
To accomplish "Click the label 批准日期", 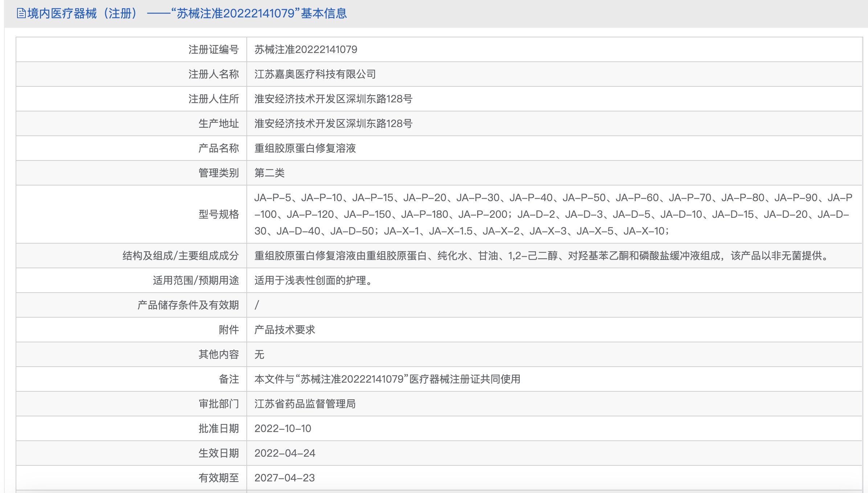I will (x=218, y=428).
